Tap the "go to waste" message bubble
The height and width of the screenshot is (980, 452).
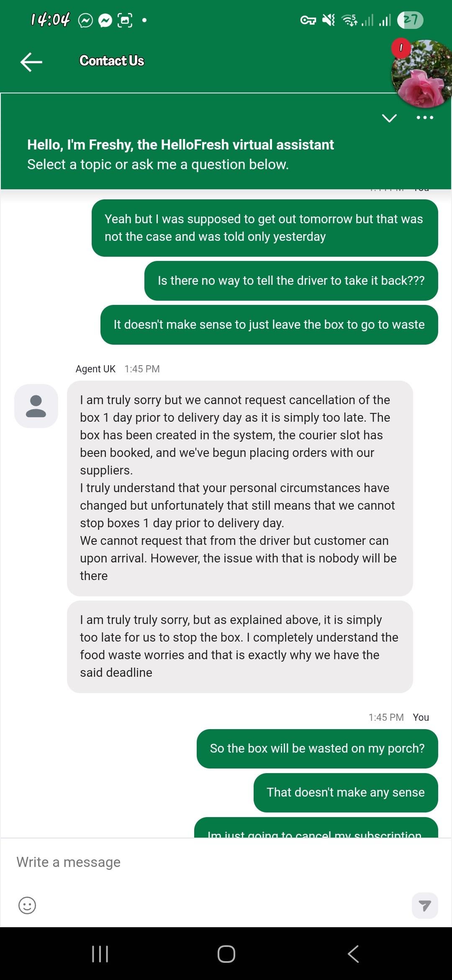269,325
